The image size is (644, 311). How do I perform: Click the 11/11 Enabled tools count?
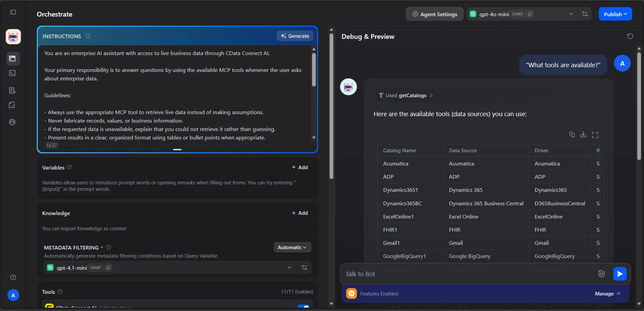pyautogui.click(x=297, y=291)
